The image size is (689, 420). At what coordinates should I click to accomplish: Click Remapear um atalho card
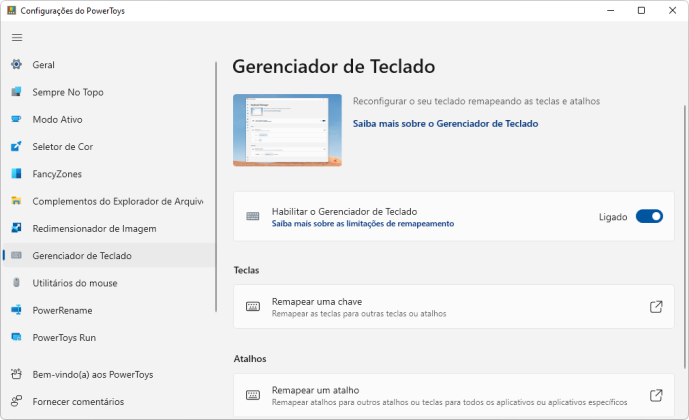coord(453,395)
